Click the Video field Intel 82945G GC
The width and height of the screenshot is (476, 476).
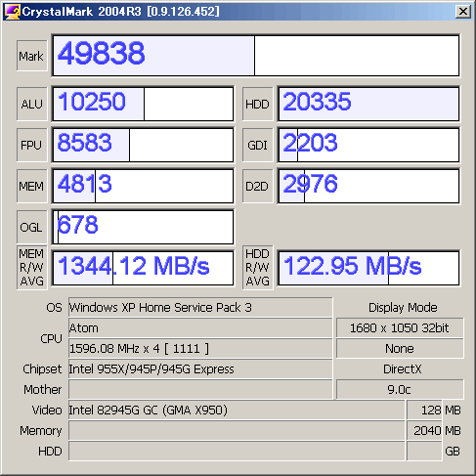[x=237, y=410]
